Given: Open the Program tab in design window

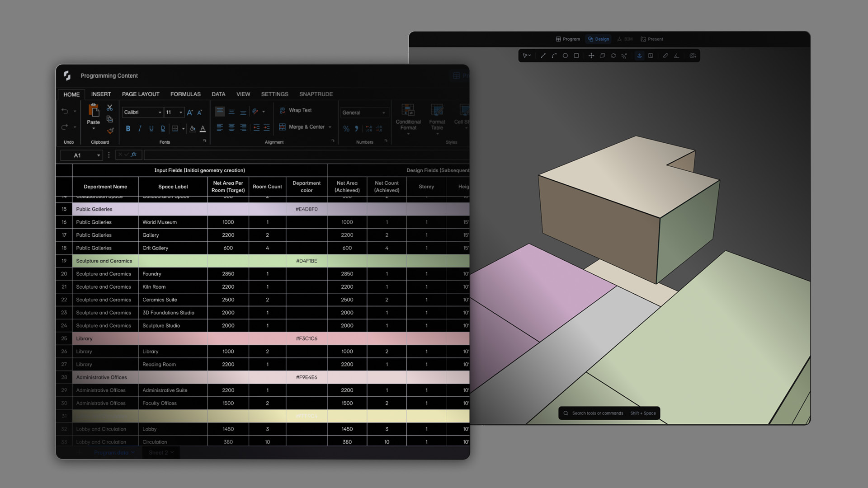Looking at the screenshot, I should tap(568, 39).
